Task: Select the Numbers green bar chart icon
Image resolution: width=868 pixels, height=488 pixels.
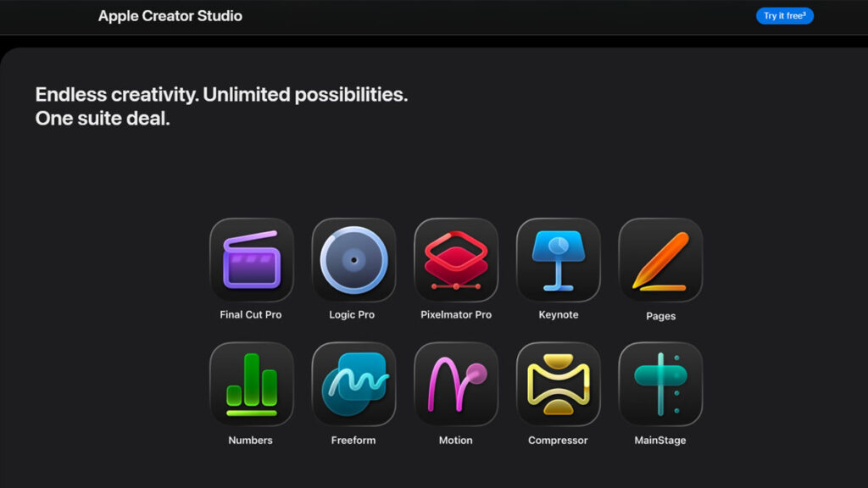Action: [x=251, y=383]
